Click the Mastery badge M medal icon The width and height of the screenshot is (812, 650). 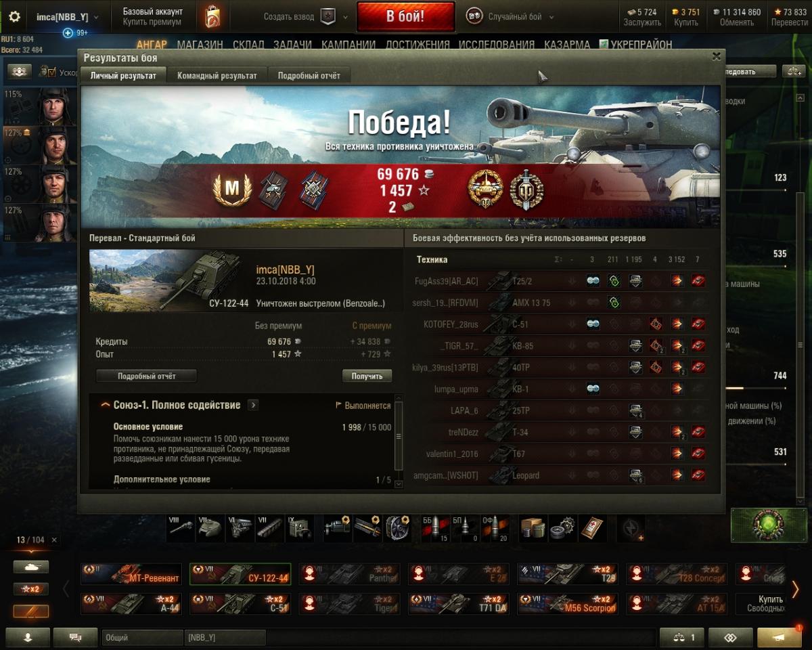232,190
